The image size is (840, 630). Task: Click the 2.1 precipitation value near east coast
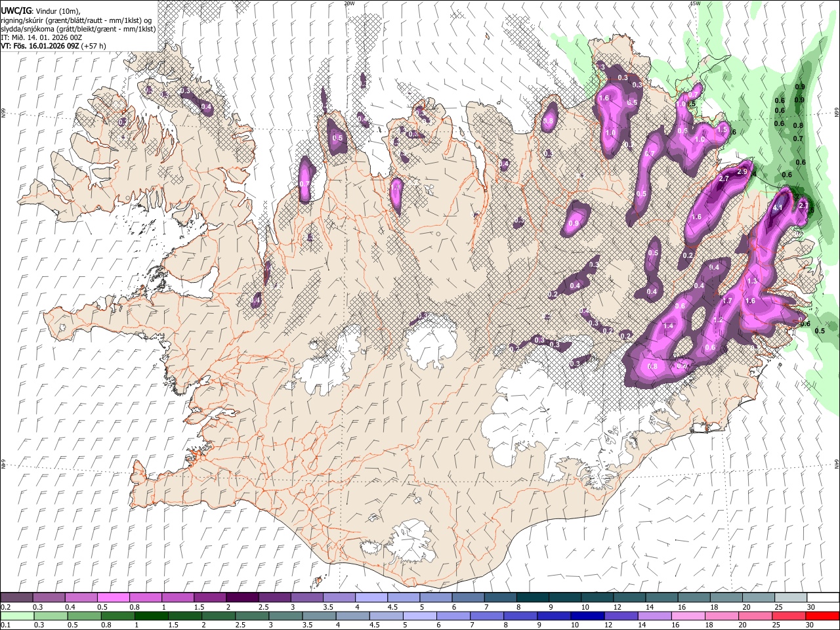coord(804,205)
